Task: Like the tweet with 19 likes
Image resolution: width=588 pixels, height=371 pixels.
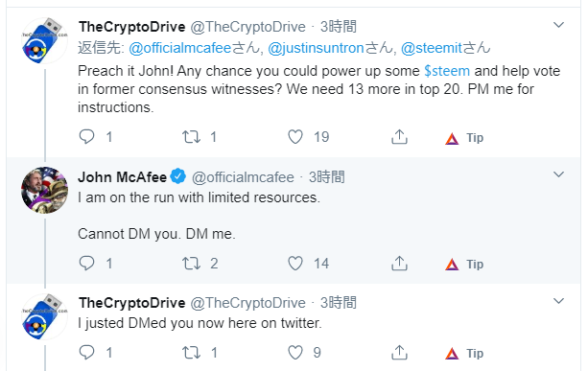Action: pyautogui.click(x=295, y=137)
